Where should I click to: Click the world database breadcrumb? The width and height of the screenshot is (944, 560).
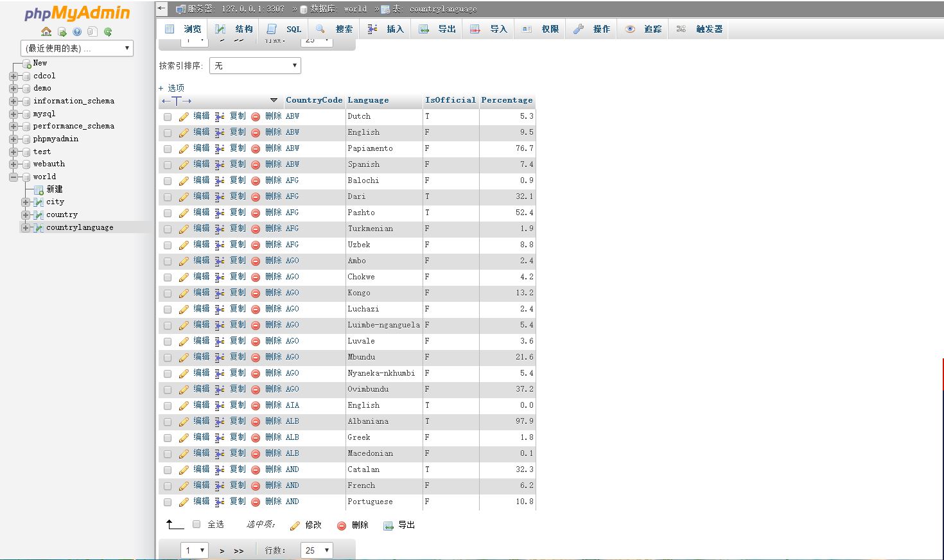355,9
